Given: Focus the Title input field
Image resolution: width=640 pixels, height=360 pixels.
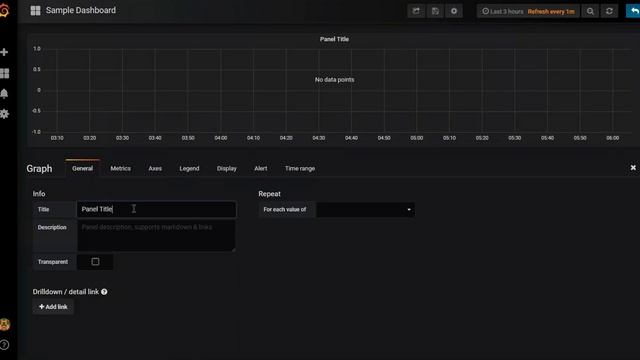Looking at the screenshot, I should [156, 209].
